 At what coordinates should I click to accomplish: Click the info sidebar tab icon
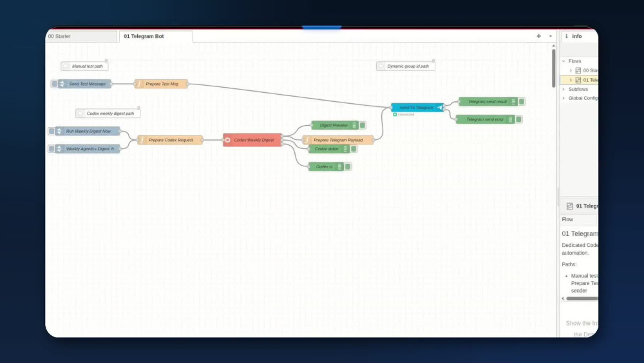[567, 36]
